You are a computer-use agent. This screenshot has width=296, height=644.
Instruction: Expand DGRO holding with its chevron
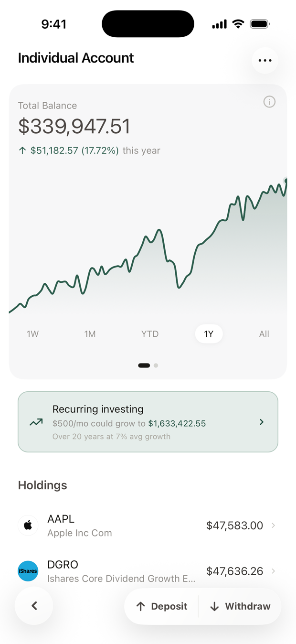(274, 571)
